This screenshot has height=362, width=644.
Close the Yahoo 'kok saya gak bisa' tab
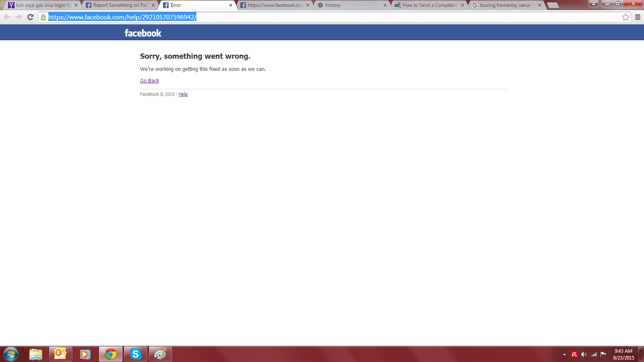point(76,5)
